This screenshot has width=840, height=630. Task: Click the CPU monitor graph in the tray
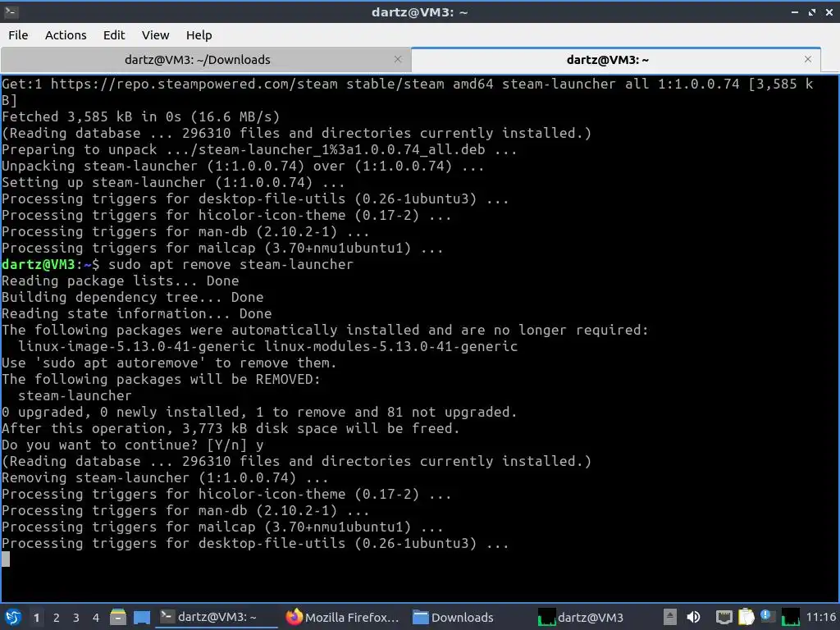pyautogui.click(x=790, y=617)
